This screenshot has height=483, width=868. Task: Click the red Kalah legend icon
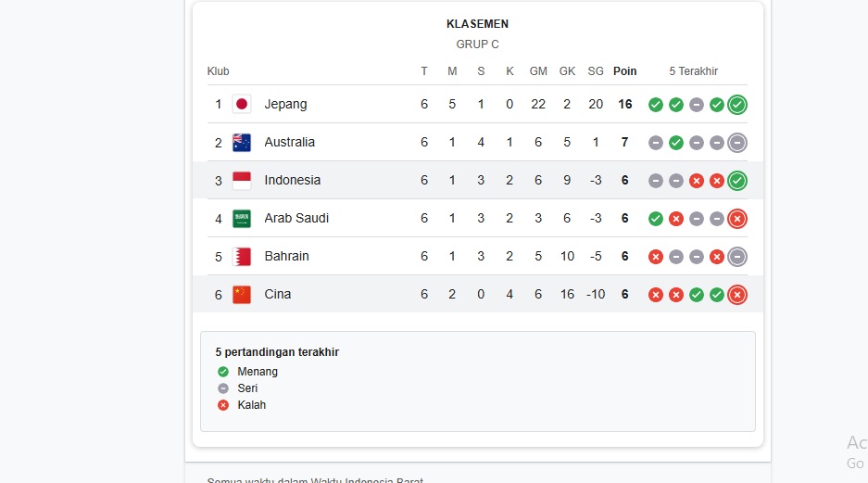tap(223, 405)
